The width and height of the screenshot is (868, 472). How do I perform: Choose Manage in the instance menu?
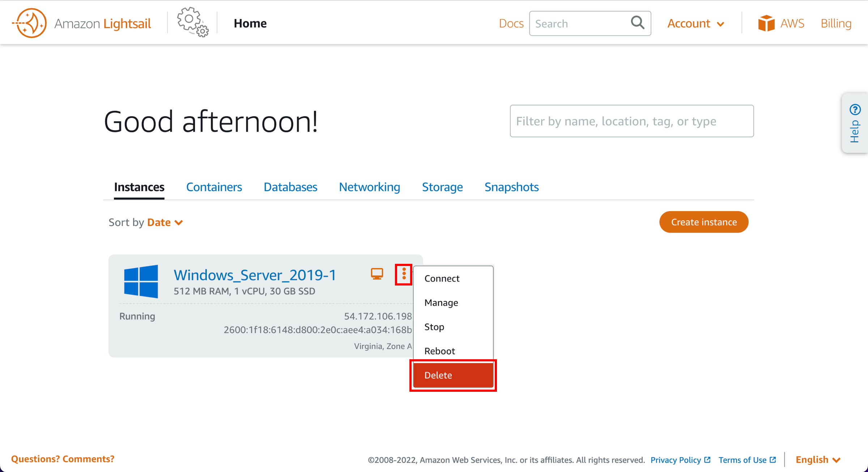(453, 303)
